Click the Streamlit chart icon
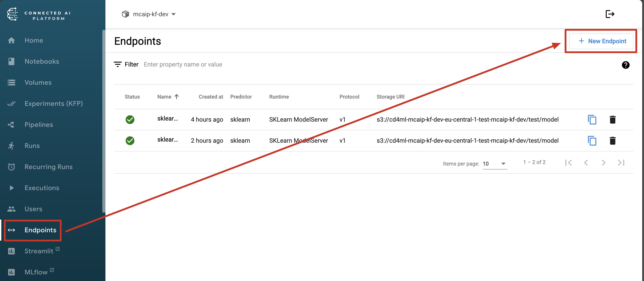Screen dimensions: 644x281 coord(11,251)
